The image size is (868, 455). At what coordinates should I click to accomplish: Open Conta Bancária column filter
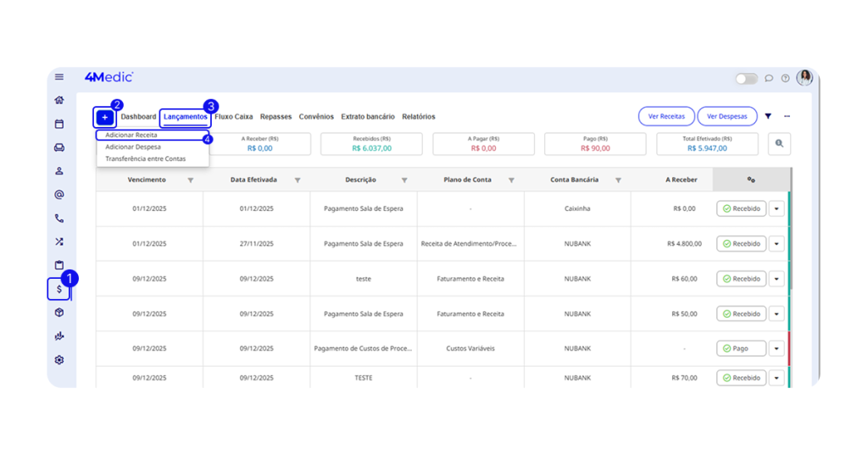tap(618, 180)
